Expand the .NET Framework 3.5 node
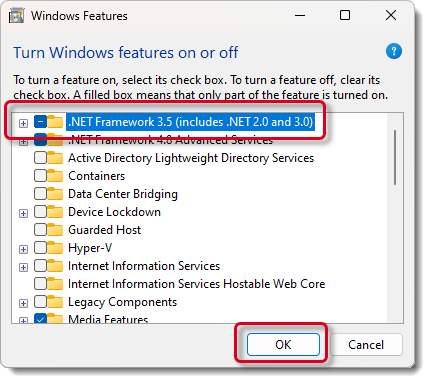This screenshot has width=430, height=383. point(23,123)
